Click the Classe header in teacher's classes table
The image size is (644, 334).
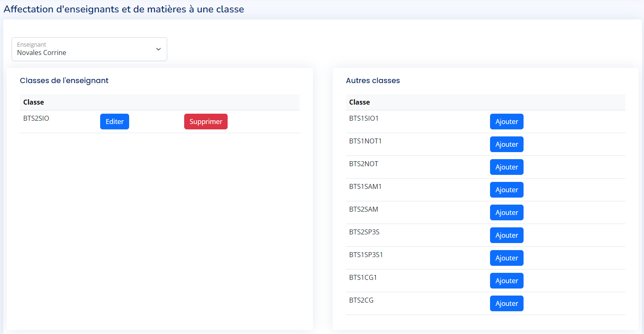pos(34,102)
